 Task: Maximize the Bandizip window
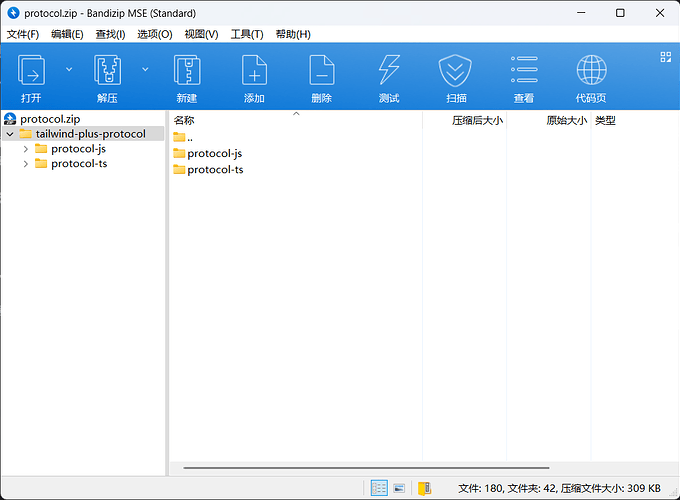click(620, 13)
